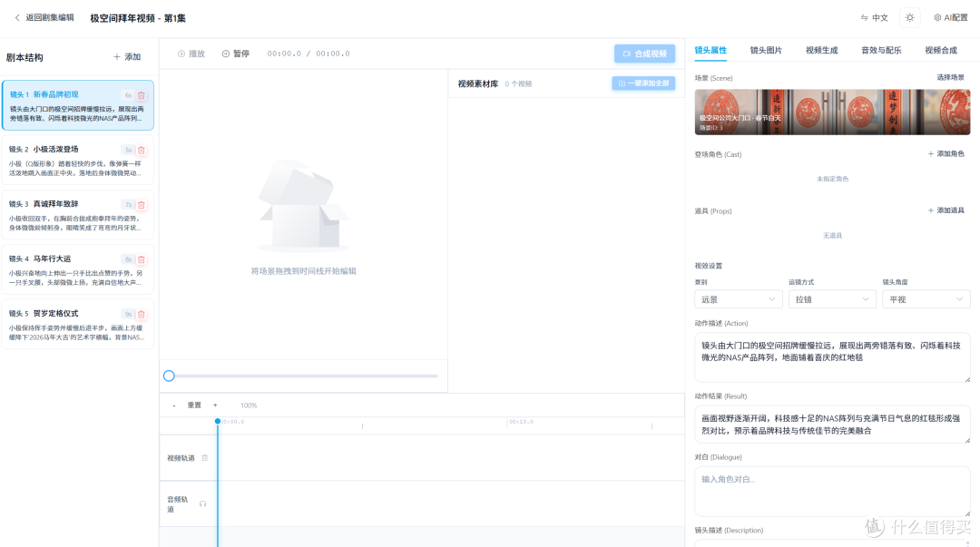Switch to 视频合成 tab
This screenshot has width=980, height=547.
point(941,50)
